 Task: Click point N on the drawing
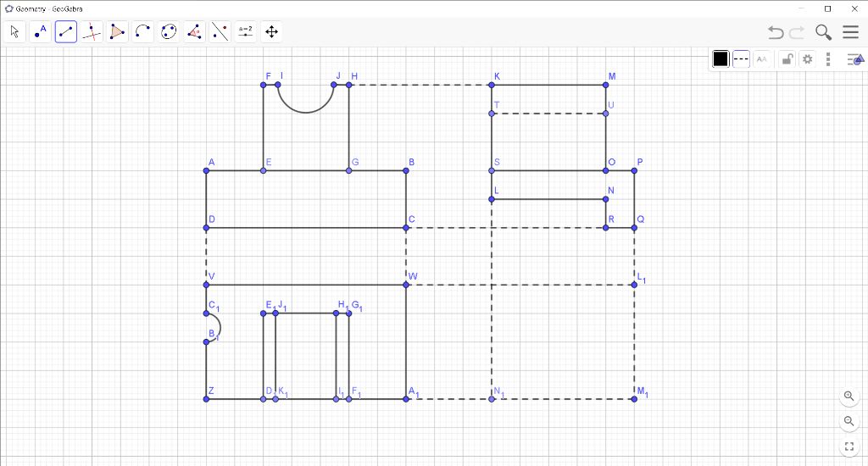[x=605, y=199]
